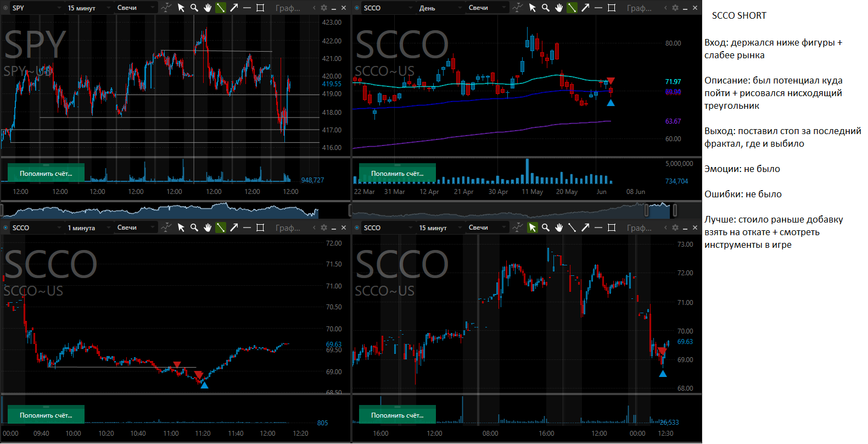Click 'Пополнить счёт...' in SCCO 15-minute chart
This screenshot has height=444, width=868.
(397, 415)
